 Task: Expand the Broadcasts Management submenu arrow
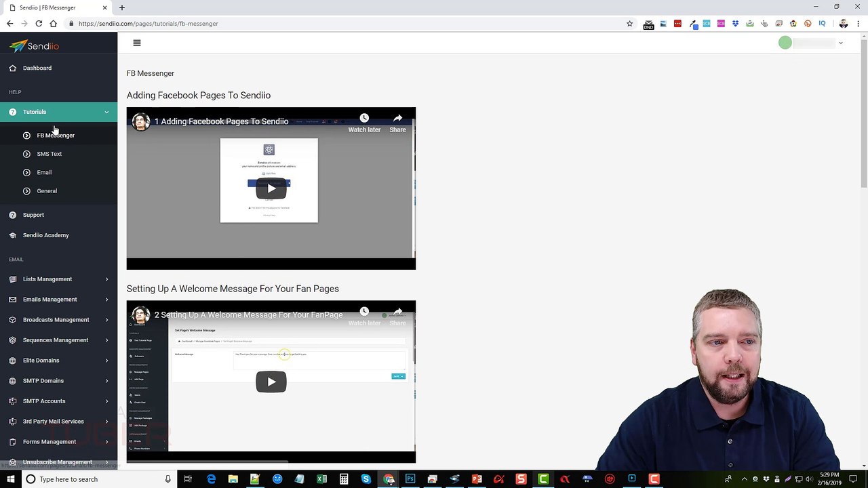(106, 320)
